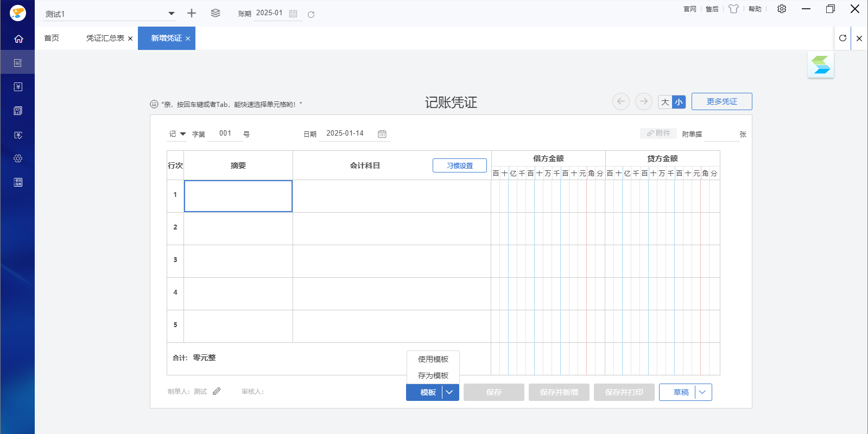Open the reports chart icon in sidebar
The width and height of the screenshot is (868, 434).
pyautogui.click(x=18, y=111)
